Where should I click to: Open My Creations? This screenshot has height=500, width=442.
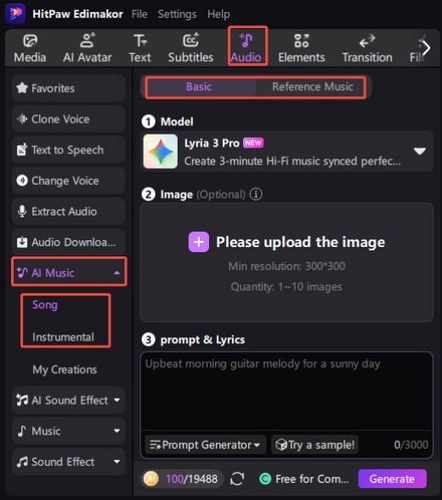(65, 370)
